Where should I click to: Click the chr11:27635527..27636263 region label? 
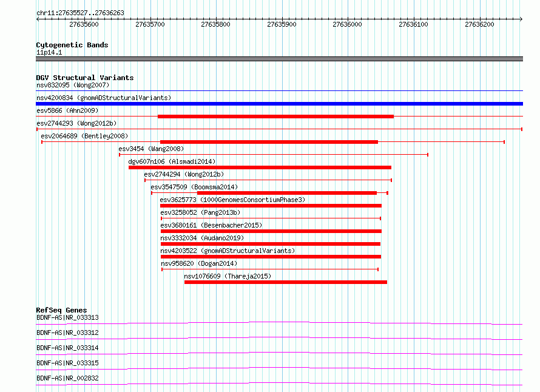pos(80,13)
